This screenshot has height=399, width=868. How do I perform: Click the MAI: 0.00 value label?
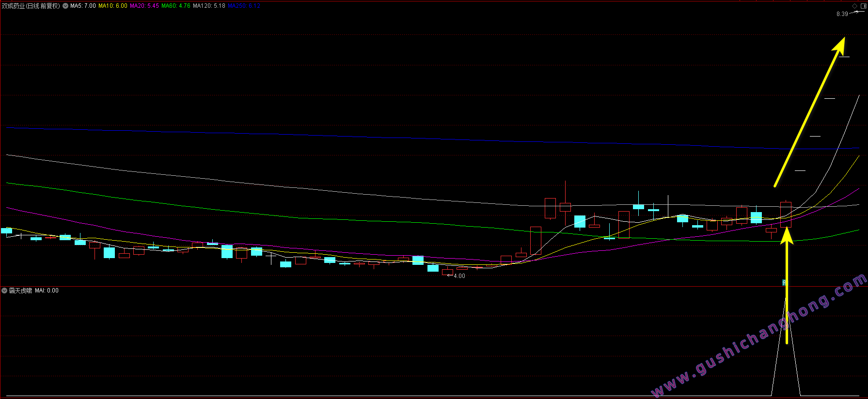pos(47,291)
